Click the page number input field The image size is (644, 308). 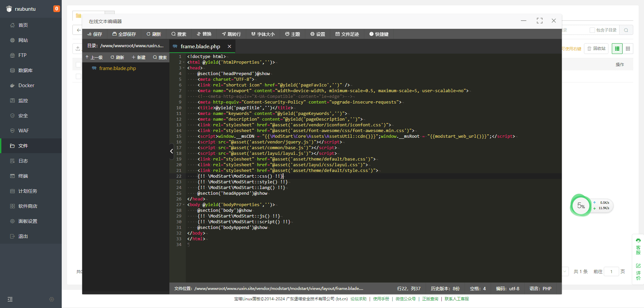(x=611, y=271)
